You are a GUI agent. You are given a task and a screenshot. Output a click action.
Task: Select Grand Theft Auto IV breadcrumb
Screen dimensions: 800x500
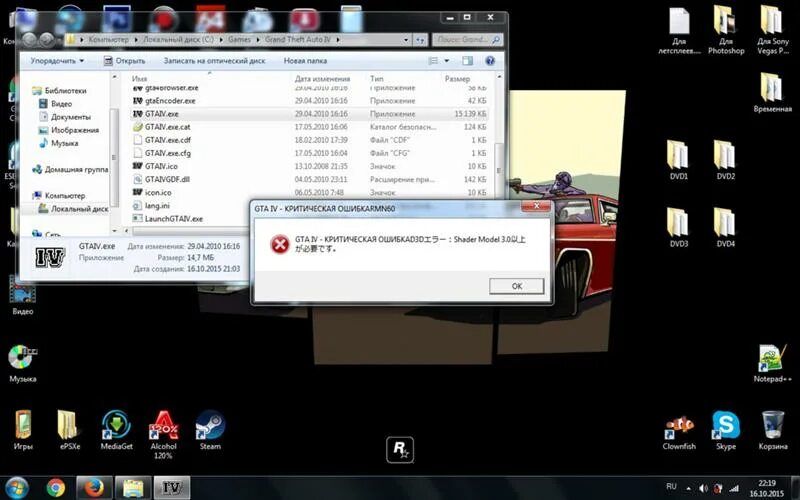coord(298,39)
